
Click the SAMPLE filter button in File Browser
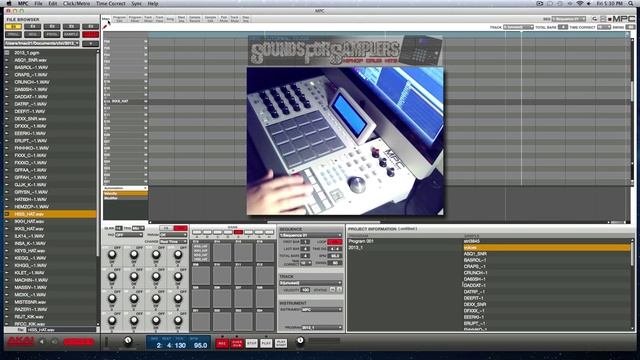pyautogui.click(x=71, y=34)
